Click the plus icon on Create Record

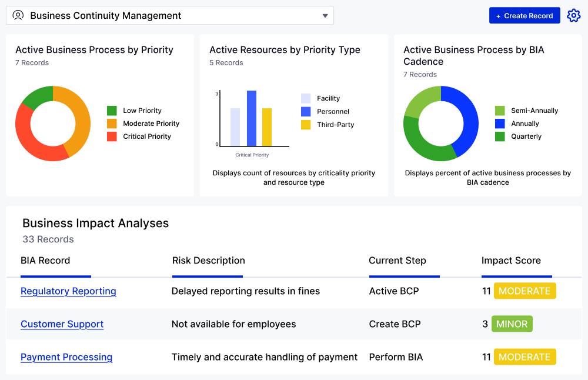(499, 15)
